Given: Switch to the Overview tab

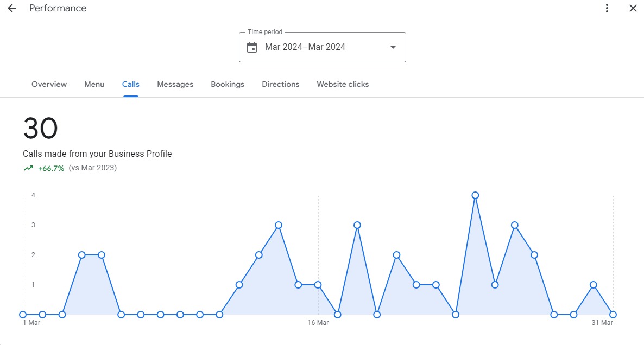Looking at the screenshot, I should [x=49, y=84].
